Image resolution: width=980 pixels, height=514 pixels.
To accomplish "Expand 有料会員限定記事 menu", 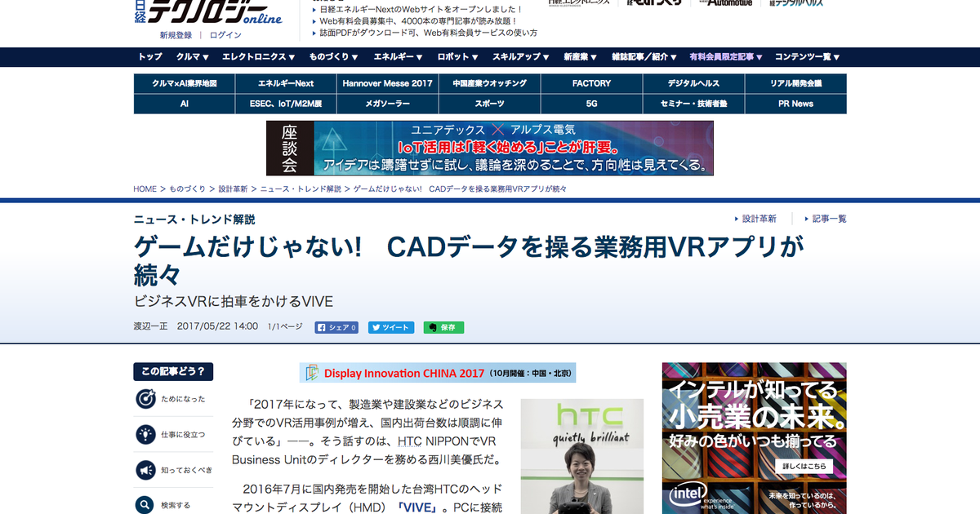I will pyautogui.click(x=726, y=57).
